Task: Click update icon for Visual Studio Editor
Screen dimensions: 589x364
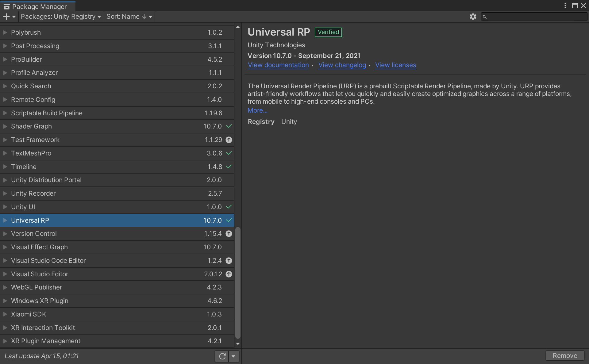Action: (x=229, y=274)
